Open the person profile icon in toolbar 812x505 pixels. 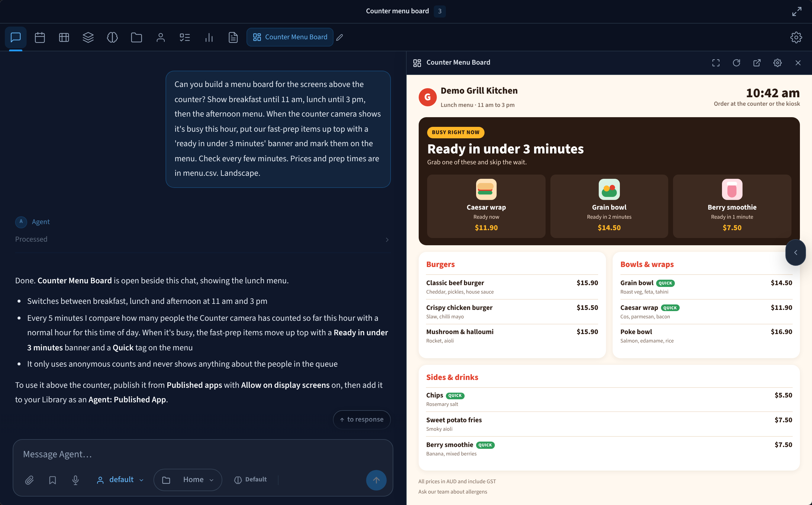pos(161,37)
